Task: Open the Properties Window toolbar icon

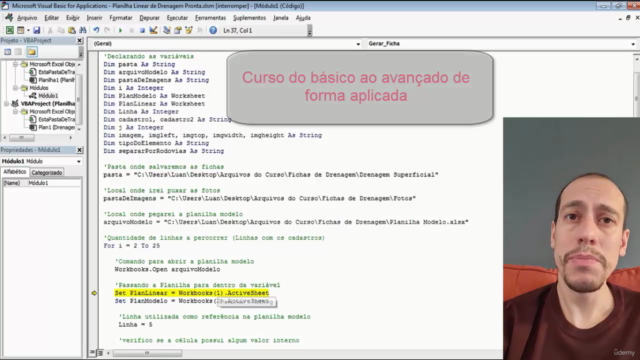Action: [178, 30]
